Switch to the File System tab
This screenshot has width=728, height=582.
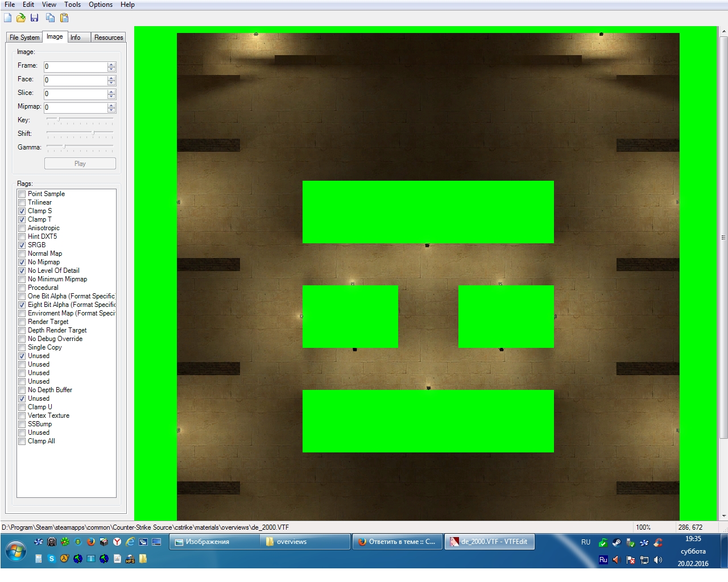[x=24, y=38]
